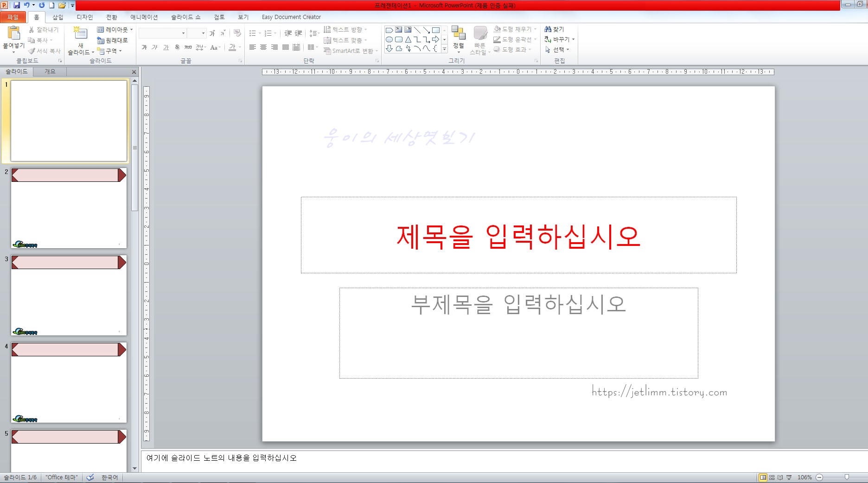Choose the scribble freeform shape
This screenshot has height=483, width=868.
click(408, 48)
